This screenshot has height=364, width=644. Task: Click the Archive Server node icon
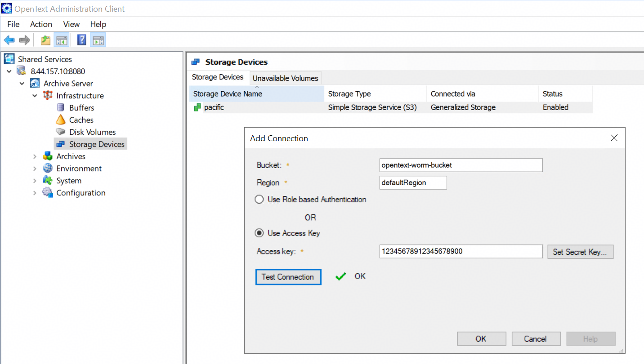click(35, 83)
